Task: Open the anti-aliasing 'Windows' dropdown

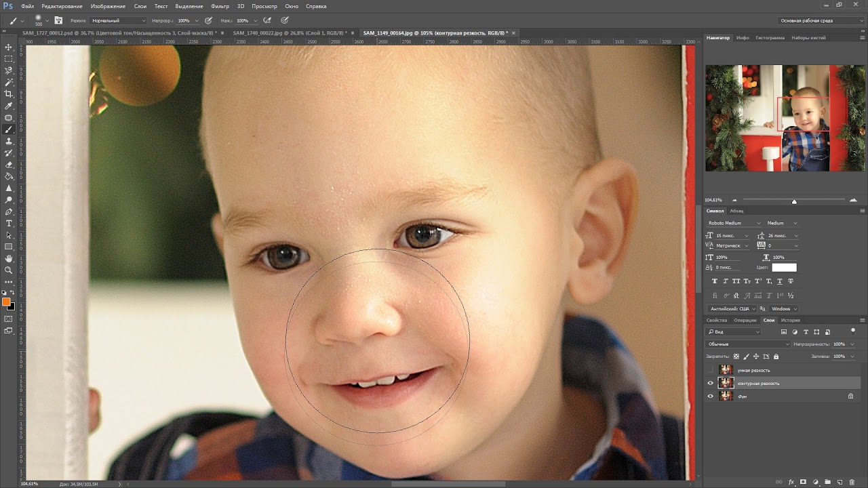Action: coord(784,308)
